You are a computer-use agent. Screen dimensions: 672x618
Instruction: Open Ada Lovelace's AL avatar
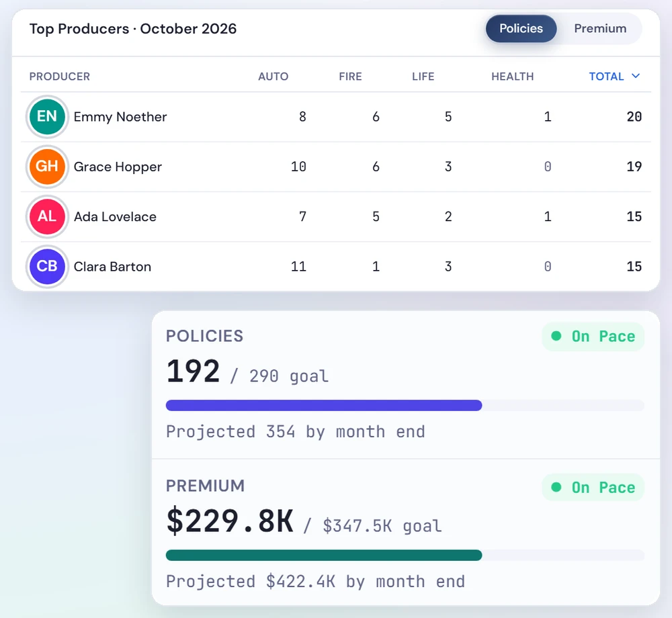click(x=47, y=217)
